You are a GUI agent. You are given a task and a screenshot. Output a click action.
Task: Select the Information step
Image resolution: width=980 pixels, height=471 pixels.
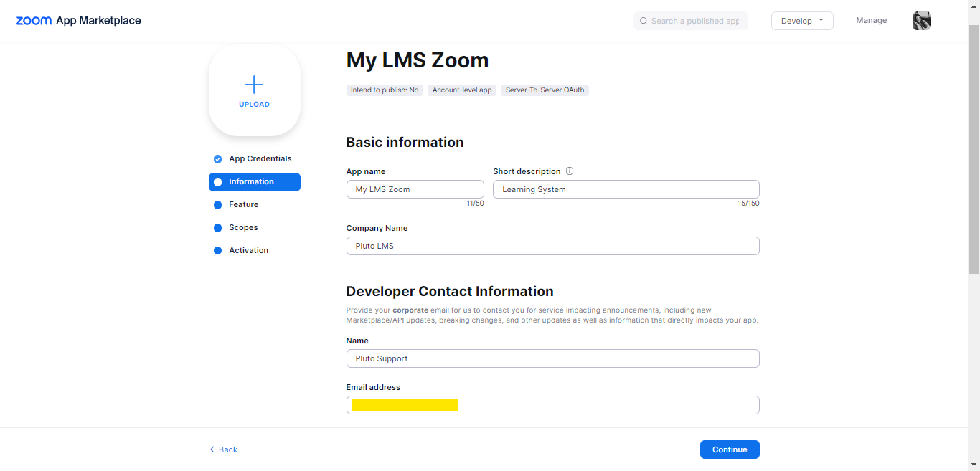coord(255,182)
